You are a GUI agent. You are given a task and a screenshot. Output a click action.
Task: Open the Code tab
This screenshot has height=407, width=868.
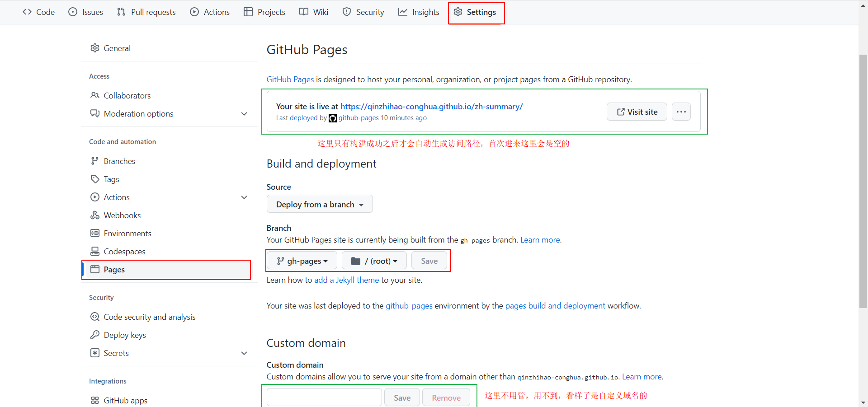(39, 12)
